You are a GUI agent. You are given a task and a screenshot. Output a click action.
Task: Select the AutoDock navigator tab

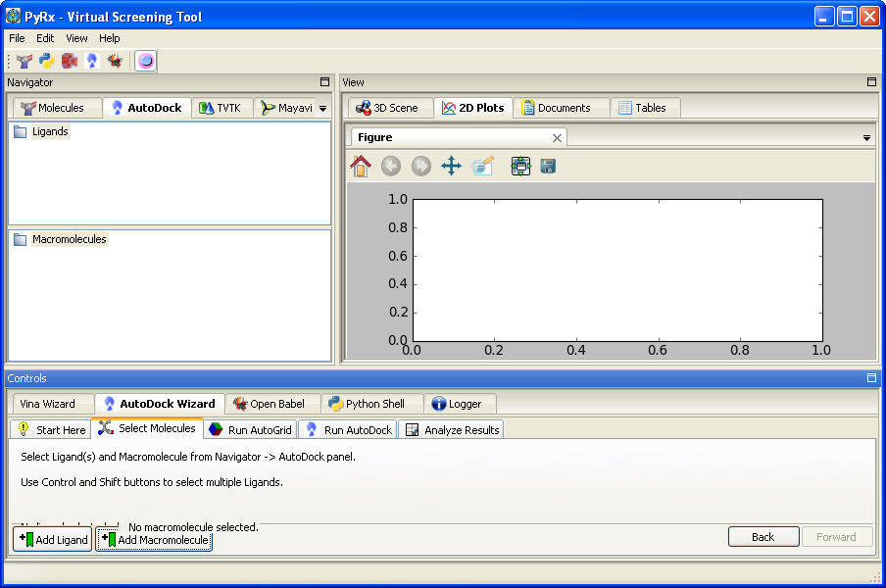[147, 108]
